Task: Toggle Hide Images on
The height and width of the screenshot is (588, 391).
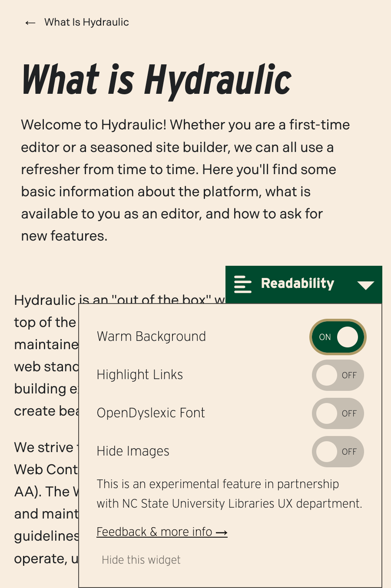Action: point(338,452)
